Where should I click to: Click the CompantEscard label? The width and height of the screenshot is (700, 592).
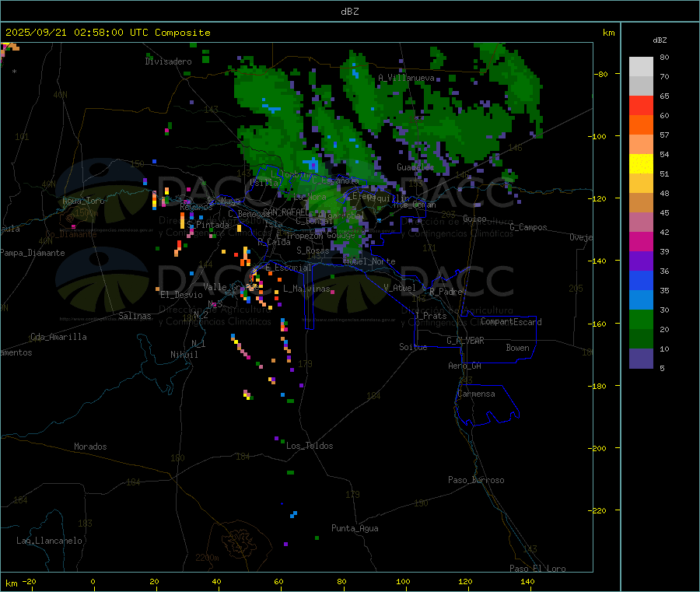click(511, 322)
